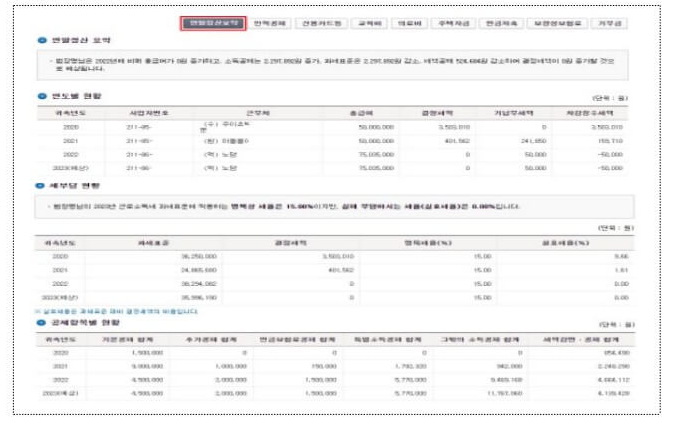
Task: Switch to the 인적공제 tab
Action: (x=269, y=23)
